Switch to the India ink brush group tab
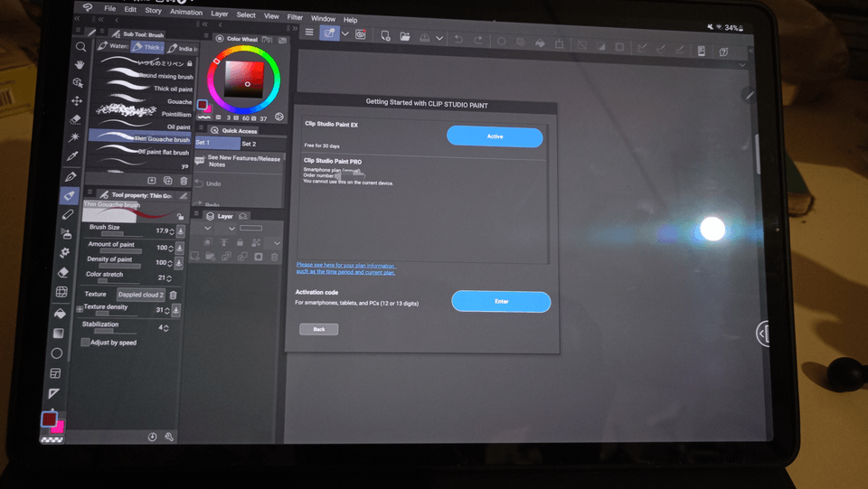The height and width of the screenshot is (489, 868). coord(182,48)
